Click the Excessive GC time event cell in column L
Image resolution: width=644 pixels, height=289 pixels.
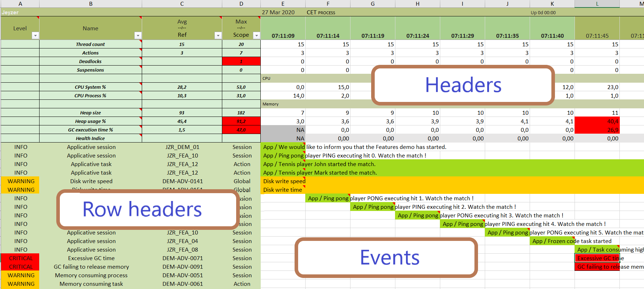tap(597, 258)
